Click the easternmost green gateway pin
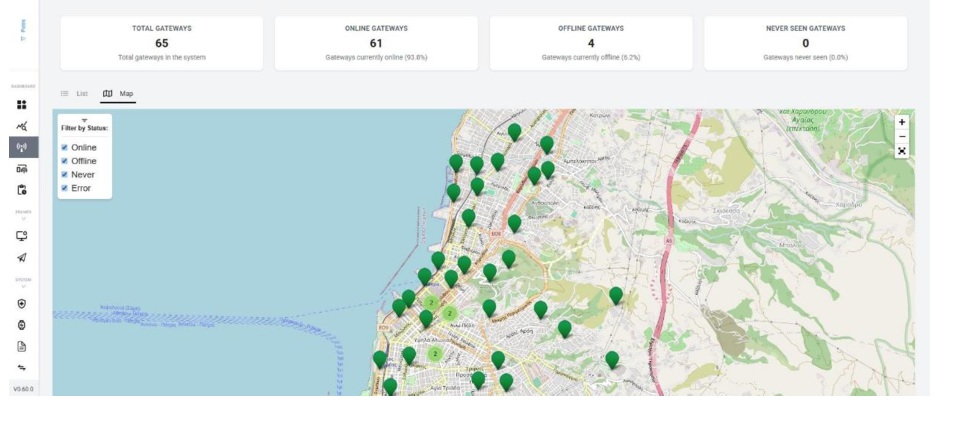966x434 pixels. pos(616,295)
